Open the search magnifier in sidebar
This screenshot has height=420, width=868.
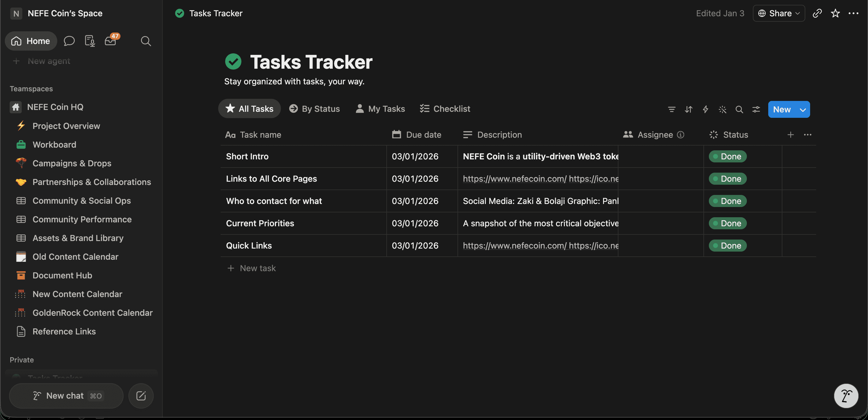(146, 41)
